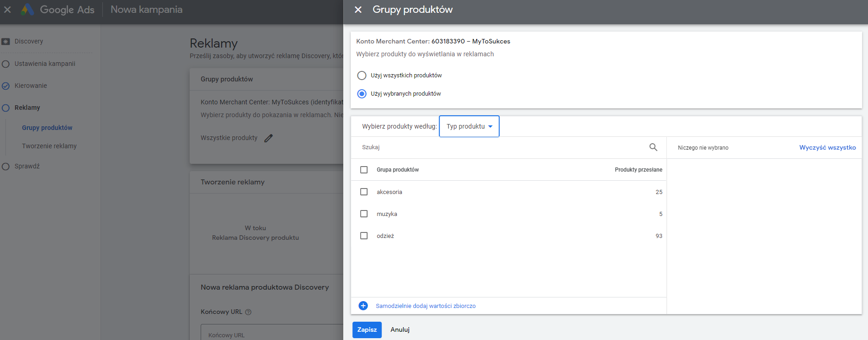Click the Discovery campaign icon in sidebar
The image size is (868, 340).
tap(5, 42)
